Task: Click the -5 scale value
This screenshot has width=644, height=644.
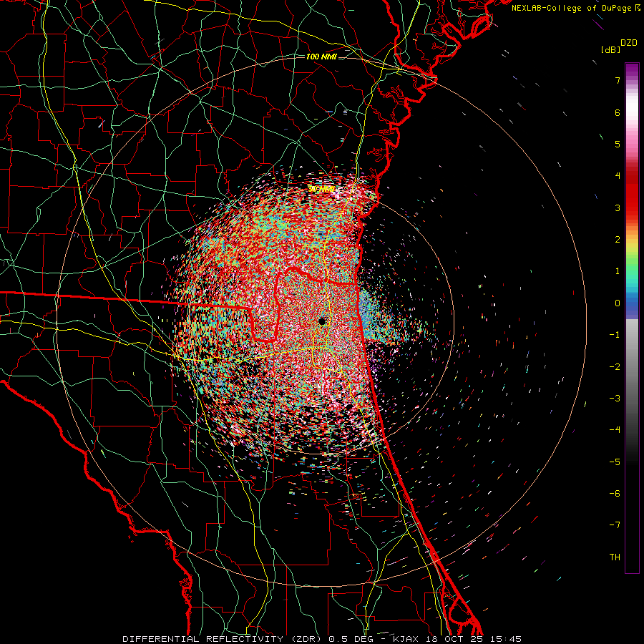Action: (x=615, y=462)
